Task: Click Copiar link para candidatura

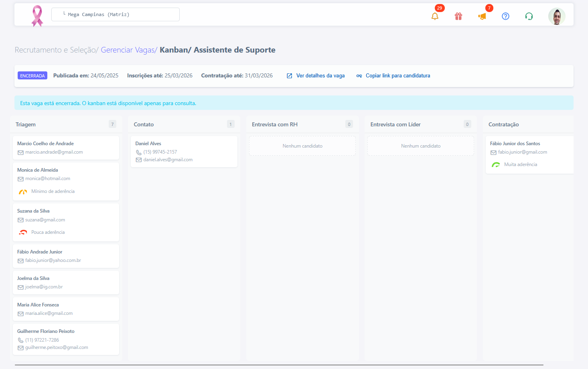Action: (x=398, y=76)
